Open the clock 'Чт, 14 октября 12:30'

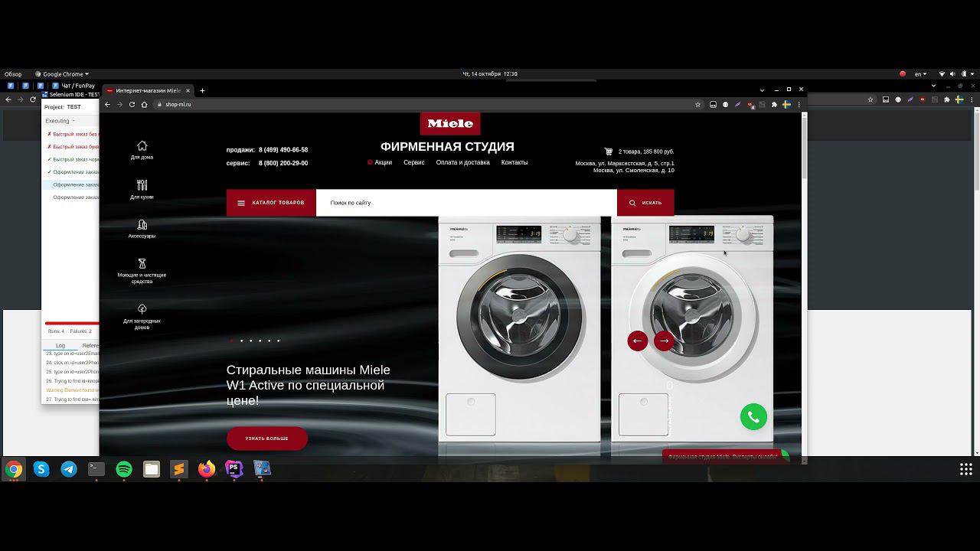click(490, 74)
